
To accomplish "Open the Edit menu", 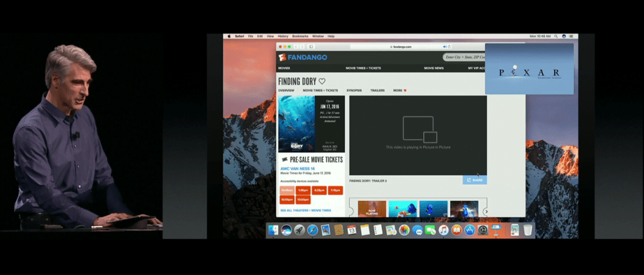I will (260, 36).
